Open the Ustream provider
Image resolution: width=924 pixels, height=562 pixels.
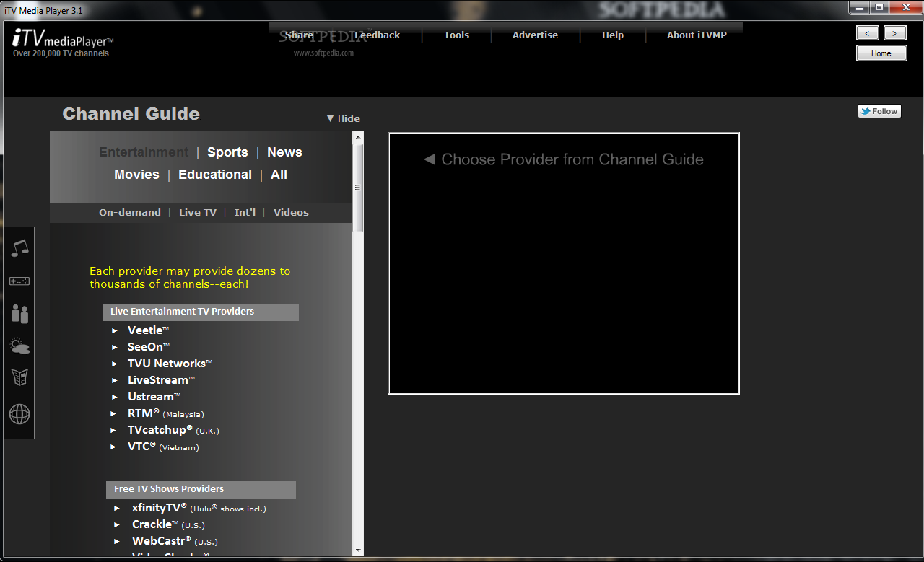[x=154, y=397]
